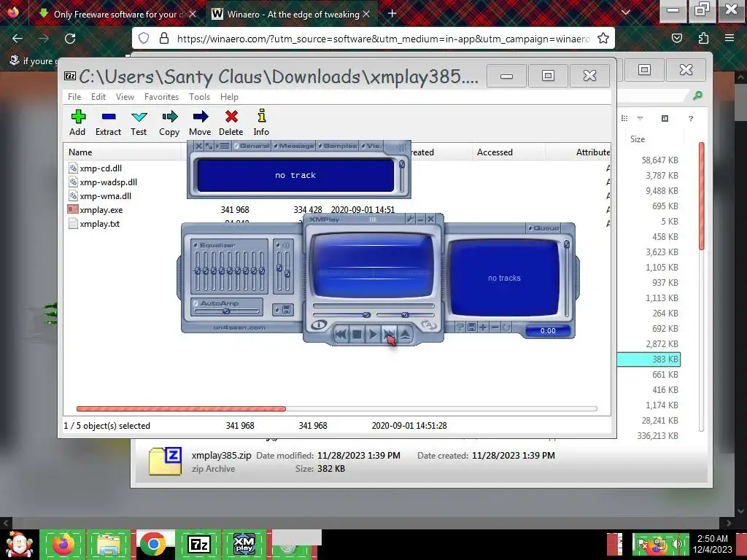Open Firefox list all tabs dropdown
747x560 pixels.
click(x=626, y=12)
